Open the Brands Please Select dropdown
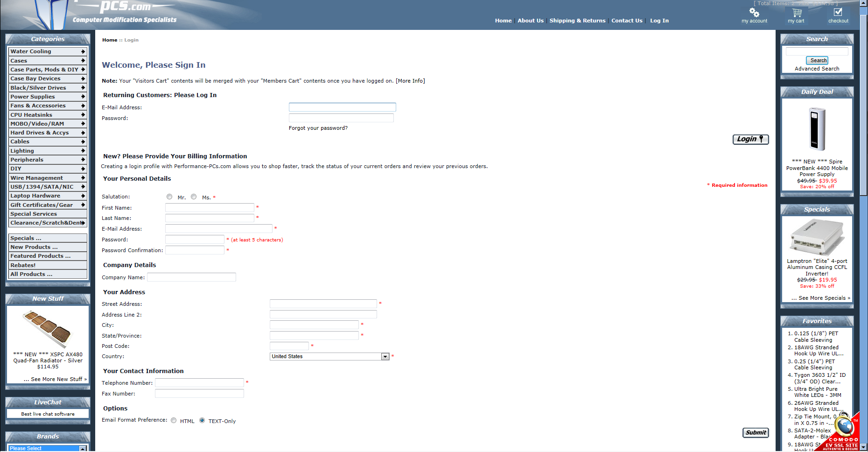 pos(47,448)
